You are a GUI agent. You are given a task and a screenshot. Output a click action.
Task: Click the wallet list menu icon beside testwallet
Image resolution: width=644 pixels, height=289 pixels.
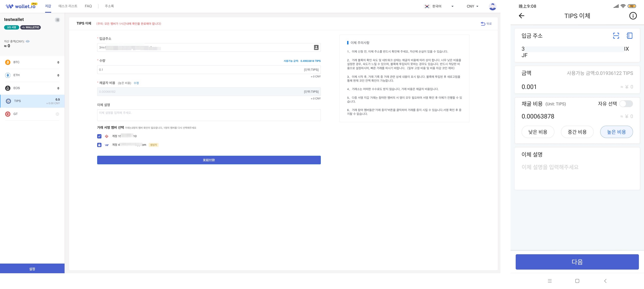57,20
